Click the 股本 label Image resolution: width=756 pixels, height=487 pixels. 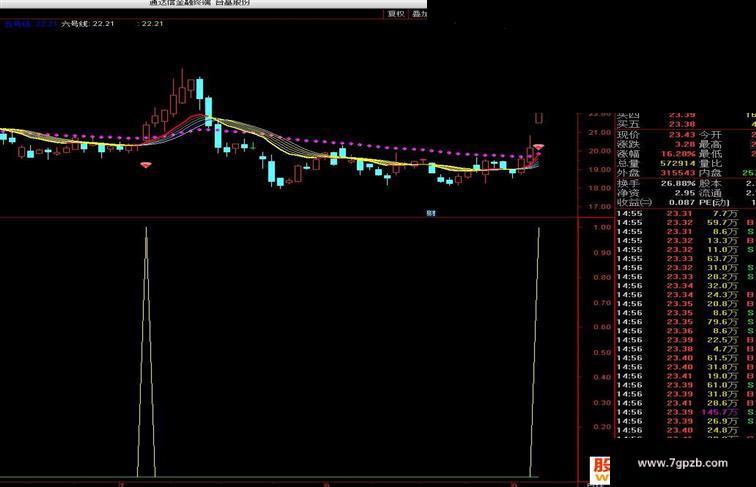click(710, 184)
